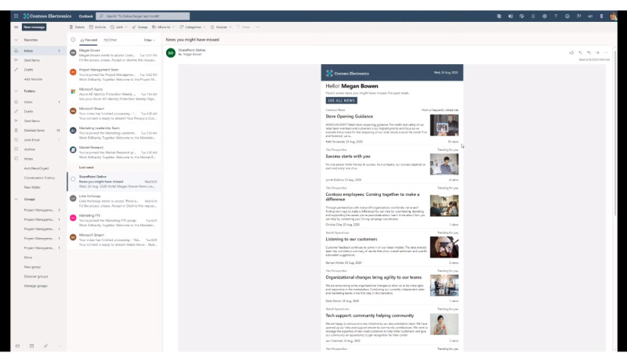
Task: Click the New message button
Action: [34, 27]
